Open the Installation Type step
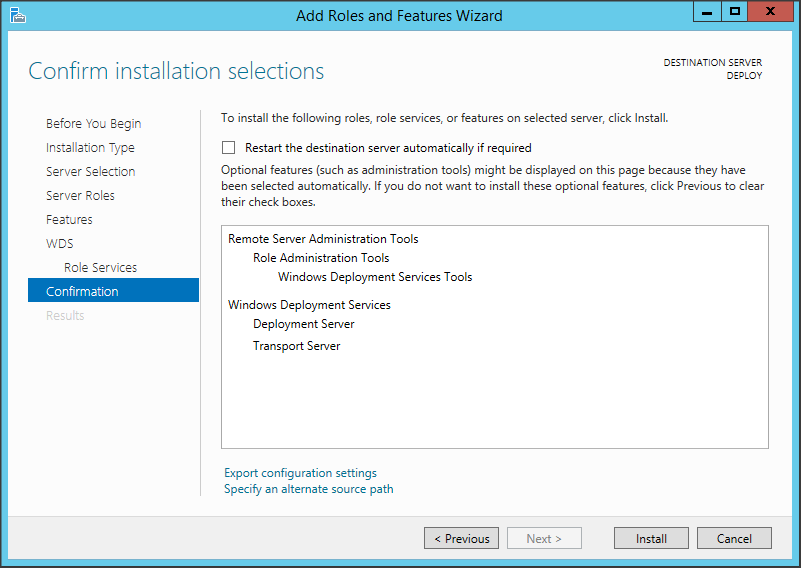Viewport: 801px width, 568px height. [x=90, y=147]
